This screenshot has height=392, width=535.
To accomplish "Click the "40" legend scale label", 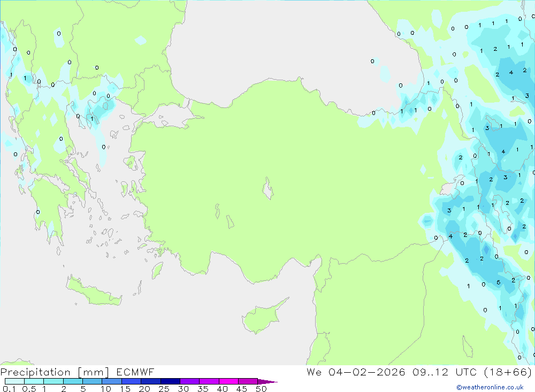I will coord(223,389).
